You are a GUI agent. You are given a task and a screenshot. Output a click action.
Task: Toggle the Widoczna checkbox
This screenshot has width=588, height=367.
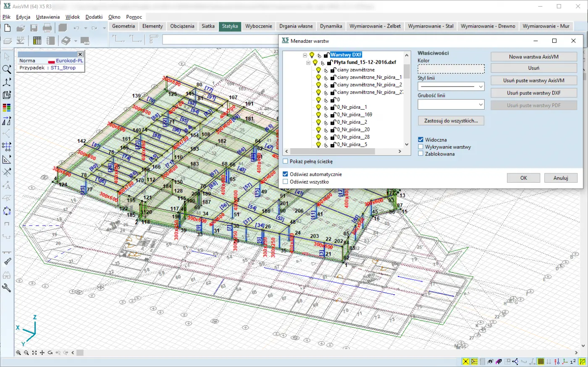click(420, 140)
